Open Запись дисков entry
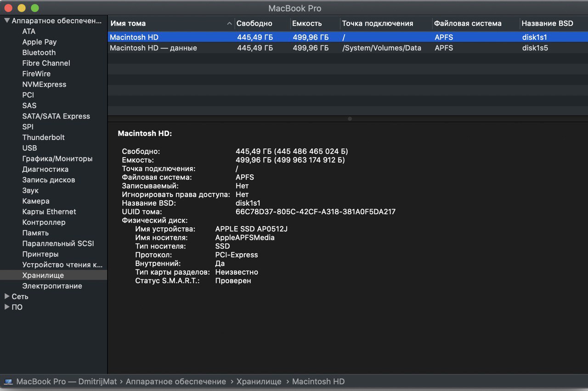 (x=49, y=180)
